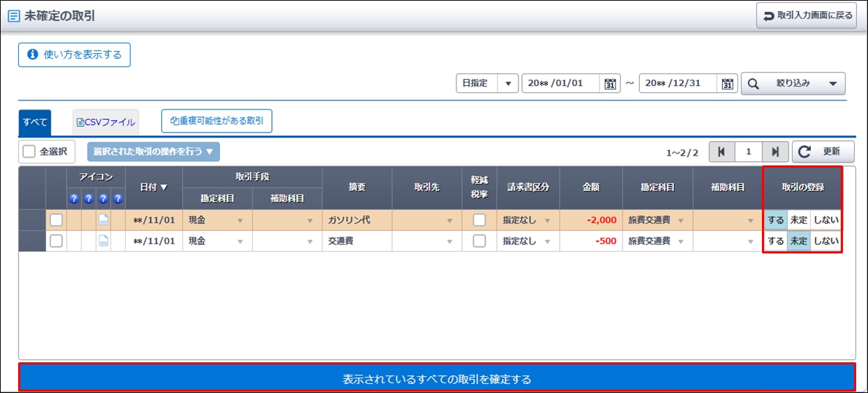Click 取引入力画面に戻る button
This screenshot has width=868, height=393.
(x=806, y=15)
